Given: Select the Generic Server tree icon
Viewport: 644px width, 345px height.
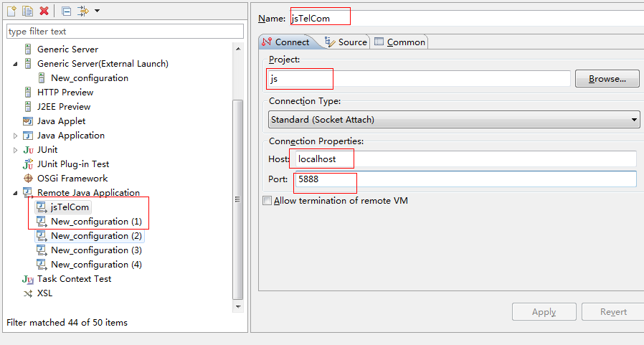Looking at the screenshot, I should pyautogui.click(x=28, y=49).
